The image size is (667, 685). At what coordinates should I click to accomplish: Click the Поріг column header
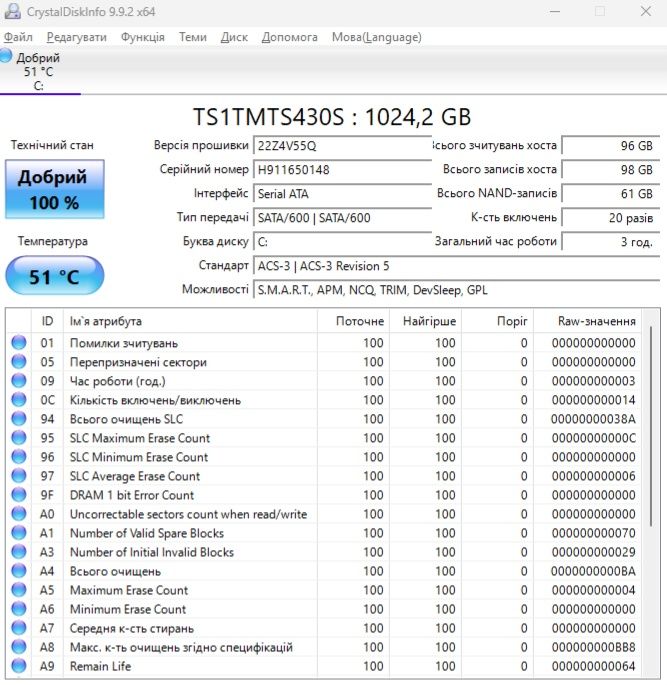(x=497, y=321)
